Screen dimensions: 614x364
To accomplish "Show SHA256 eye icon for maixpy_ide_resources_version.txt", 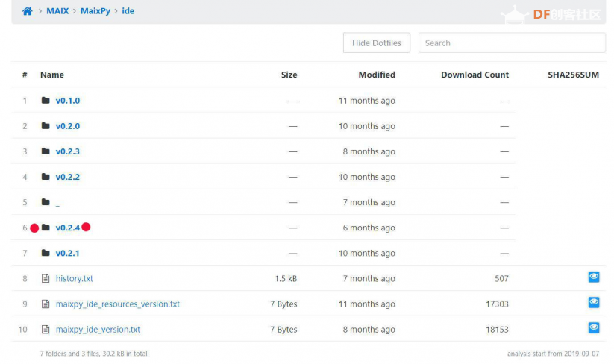I will click(594, 302).
